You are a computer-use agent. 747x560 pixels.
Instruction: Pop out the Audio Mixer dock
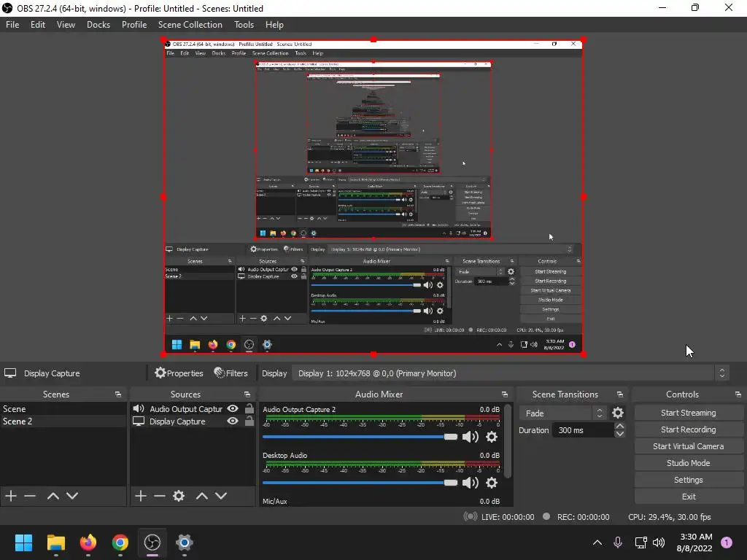[x=505, y=394]
